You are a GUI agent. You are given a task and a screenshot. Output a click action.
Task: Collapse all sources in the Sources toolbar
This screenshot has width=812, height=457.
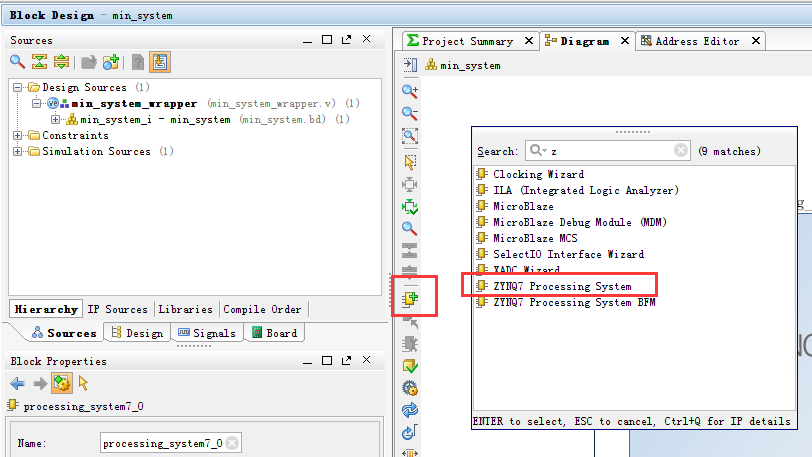click(39, 62)
